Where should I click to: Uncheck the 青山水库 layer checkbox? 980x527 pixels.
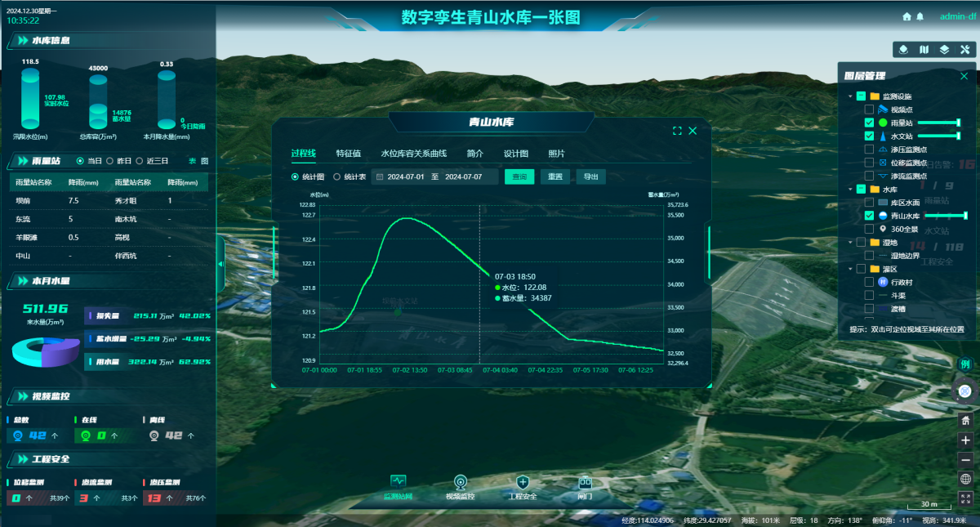coord(869,216)
